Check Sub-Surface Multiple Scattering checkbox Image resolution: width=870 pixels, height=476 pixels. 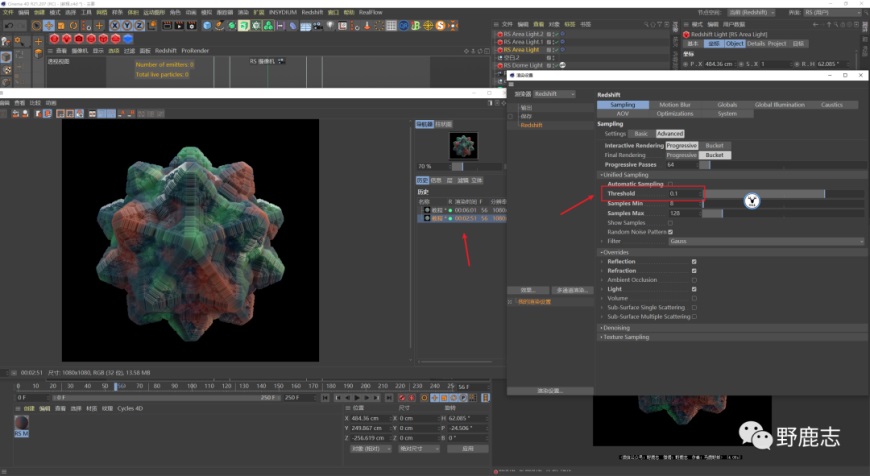(694, 317)
